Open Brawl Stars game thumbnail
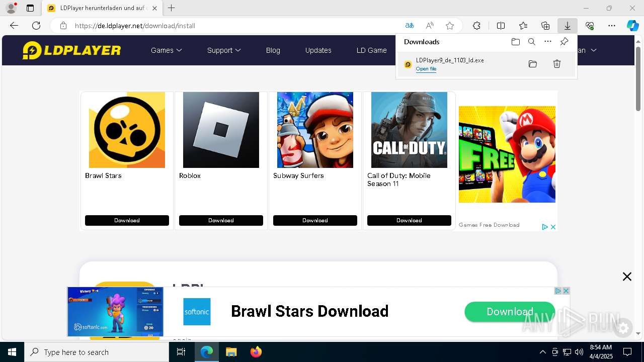 (x=127, y=130)
